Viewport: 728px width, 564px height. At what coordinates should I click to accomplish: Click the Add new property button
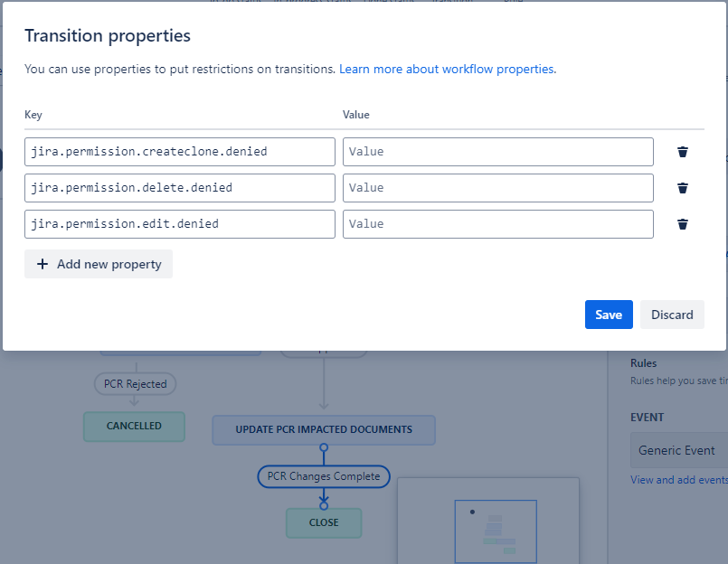[x=99, y=264]
